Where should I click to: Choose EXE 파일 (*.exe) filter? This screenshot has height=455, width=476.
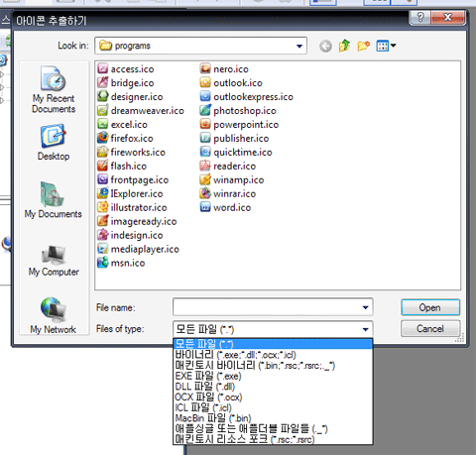tap(273, 376)
